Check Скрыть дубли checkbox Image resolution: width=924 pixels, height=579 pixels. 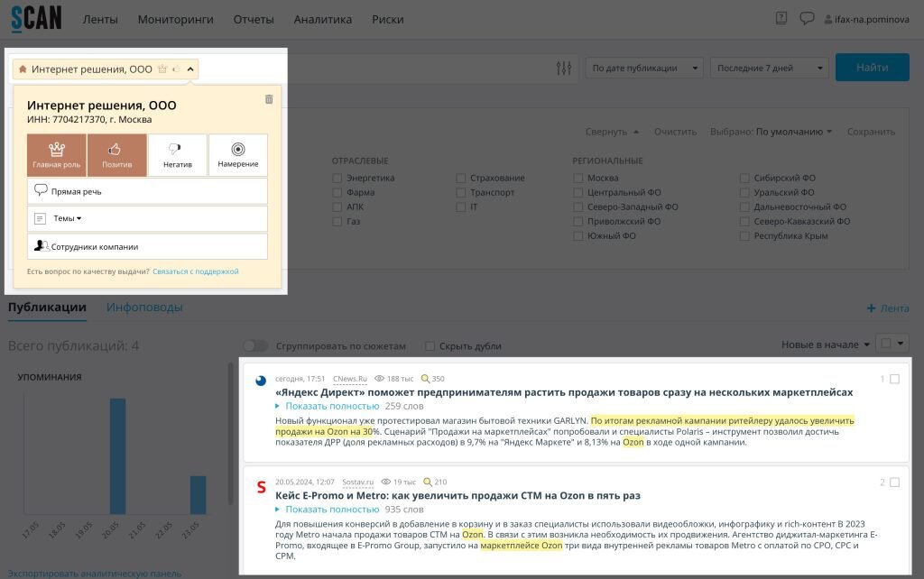(430, 346)
